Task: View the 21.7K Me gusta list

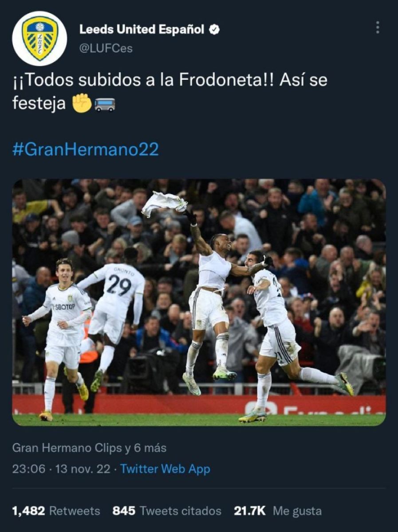Action: coord(277,511)
